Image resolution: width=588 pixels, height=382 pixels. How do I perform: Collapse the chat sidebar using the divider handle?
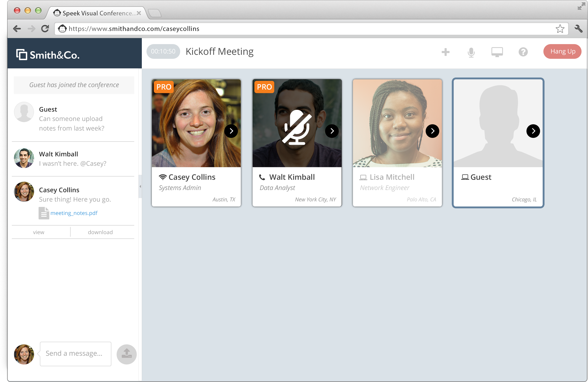pos(140,187)
